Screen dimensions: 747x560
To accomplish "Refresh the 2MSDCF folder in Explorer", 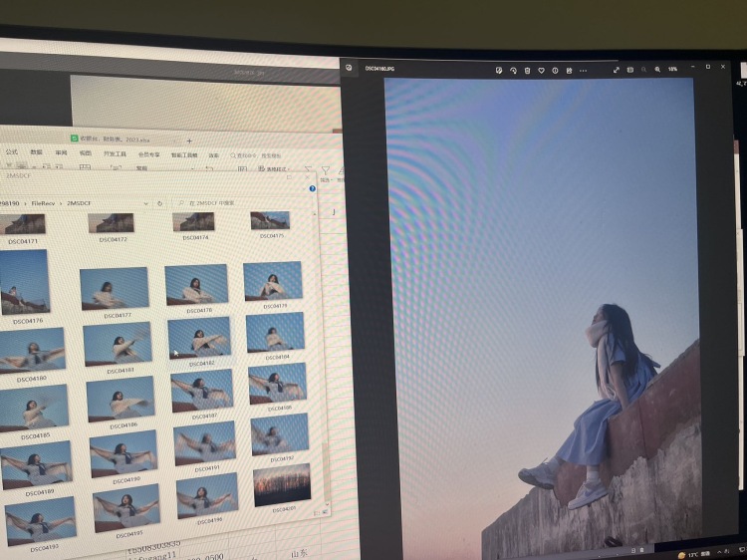I will [159, 203].
